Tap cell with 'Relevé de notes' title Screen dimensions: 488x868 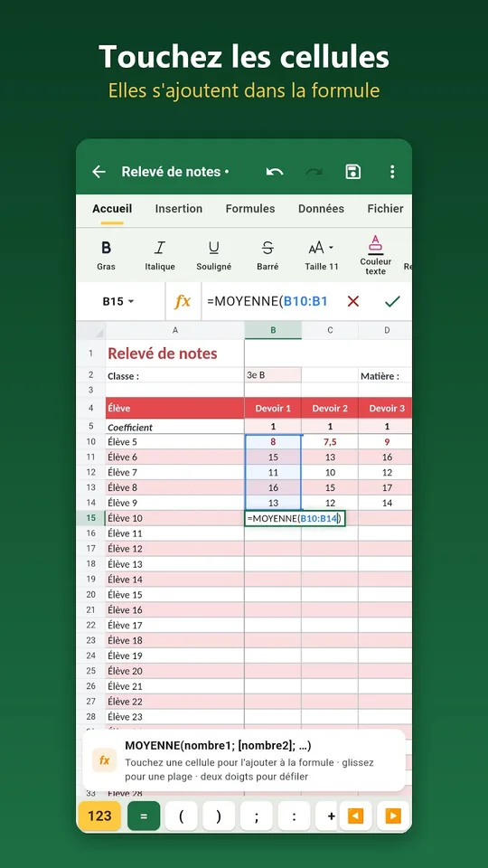[174, 354]
